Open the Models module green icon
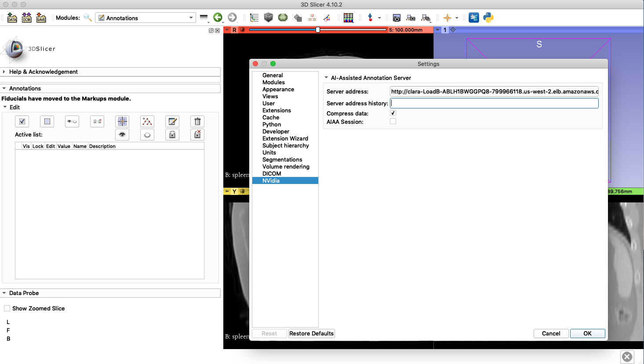 click(283, 18)
